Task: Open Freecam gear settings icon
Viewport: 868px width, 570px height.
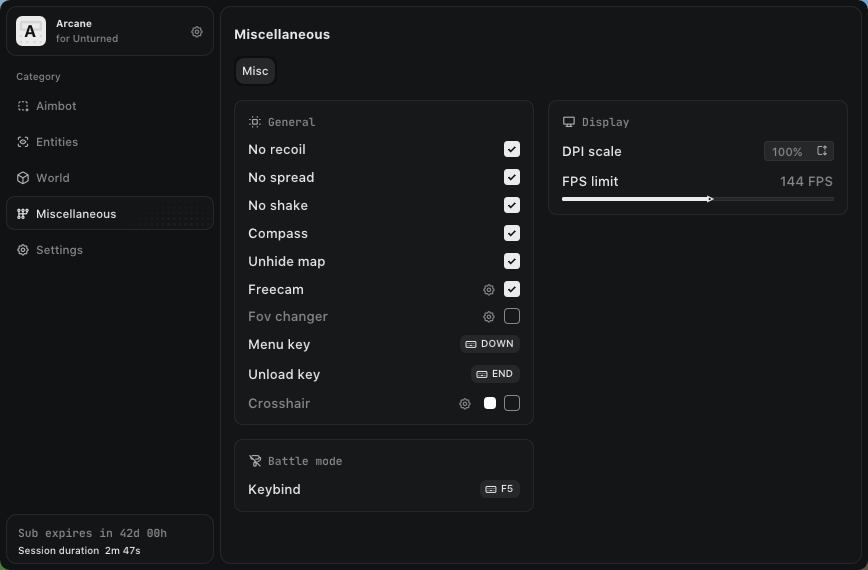Action: 489,290
